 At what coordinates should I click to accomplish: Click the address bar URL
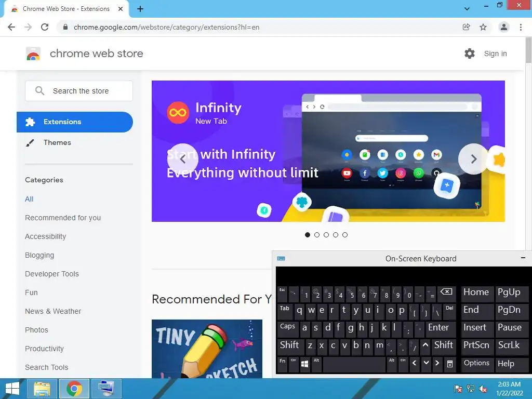pos(166,27)
